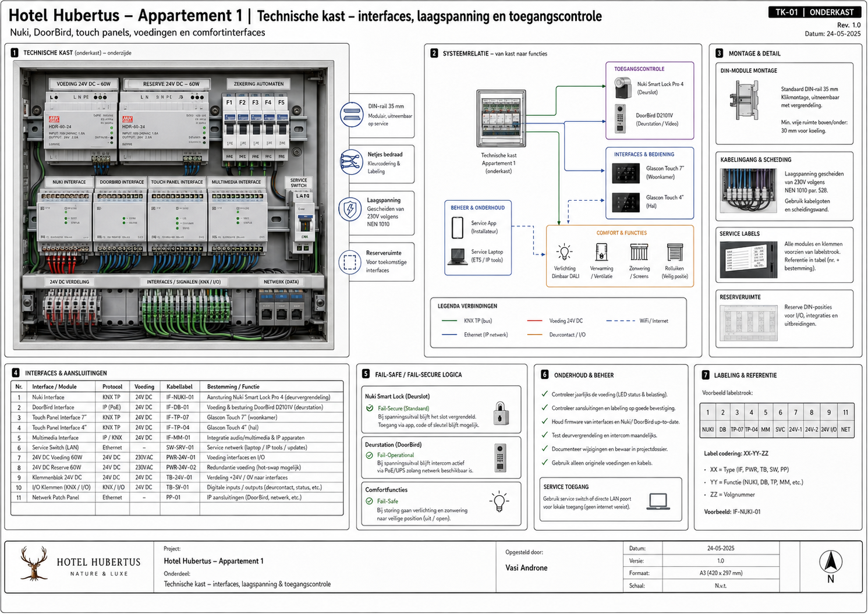Click the "MULTIMEDIA INTERFACE" module label in the cabinet

[x=236, y=182]
